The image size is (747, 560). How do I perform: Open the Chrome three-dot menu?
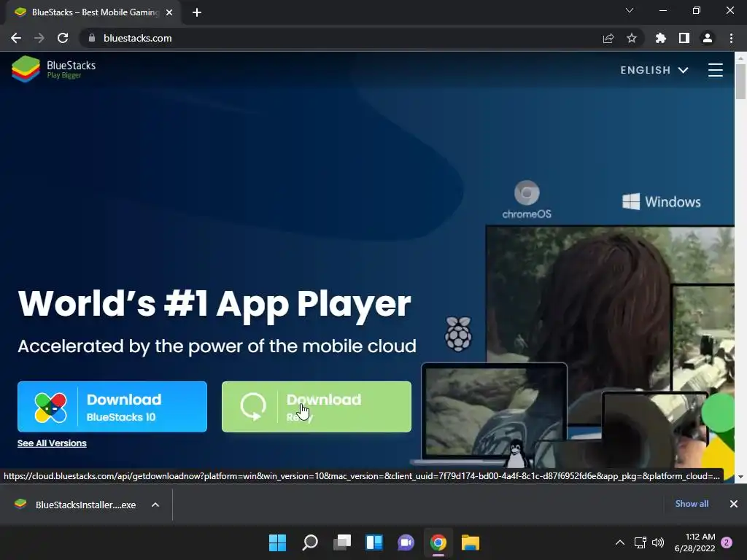731,38
